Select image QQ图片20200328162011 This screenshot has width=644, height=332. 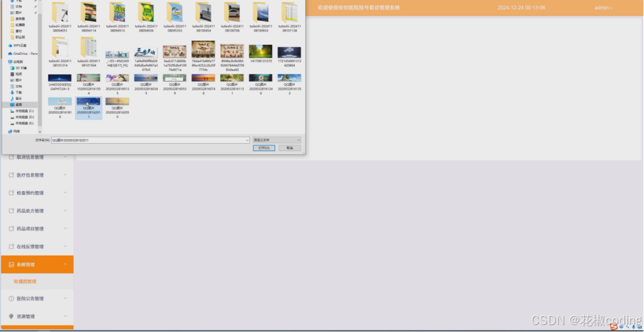pyautogui.click(x=89, y=108)
